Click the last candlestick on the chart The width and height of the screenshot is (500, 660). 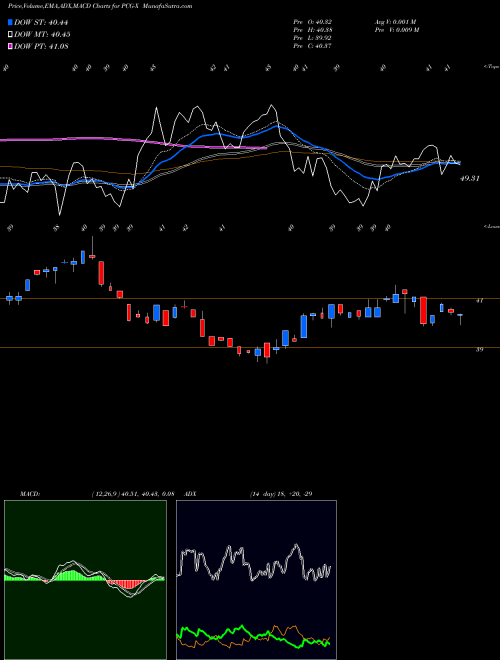460,319
